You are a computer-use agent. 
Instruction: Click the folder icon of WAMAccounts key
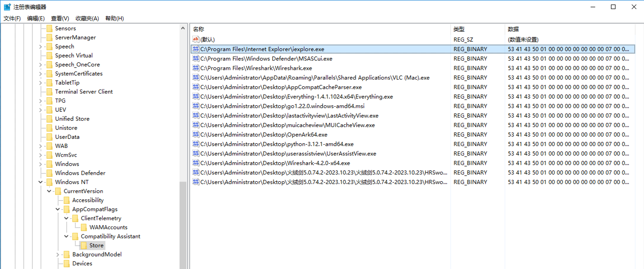(x=84, y=227)
